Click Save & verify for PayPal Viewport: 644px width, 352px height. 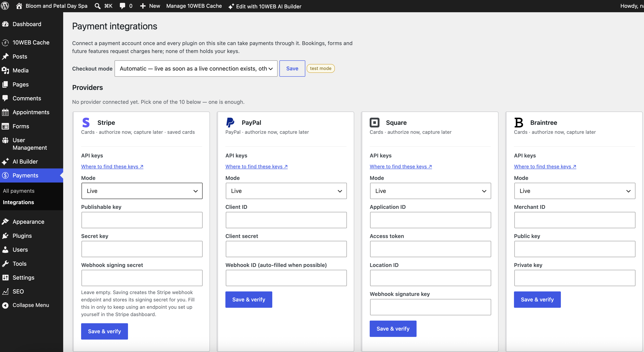(x=249, y=299)
